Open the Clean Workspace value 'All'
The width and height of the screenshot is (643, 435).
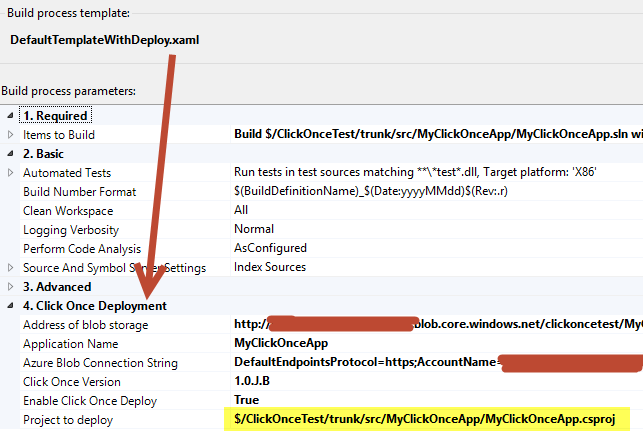[x=241, y=211]
